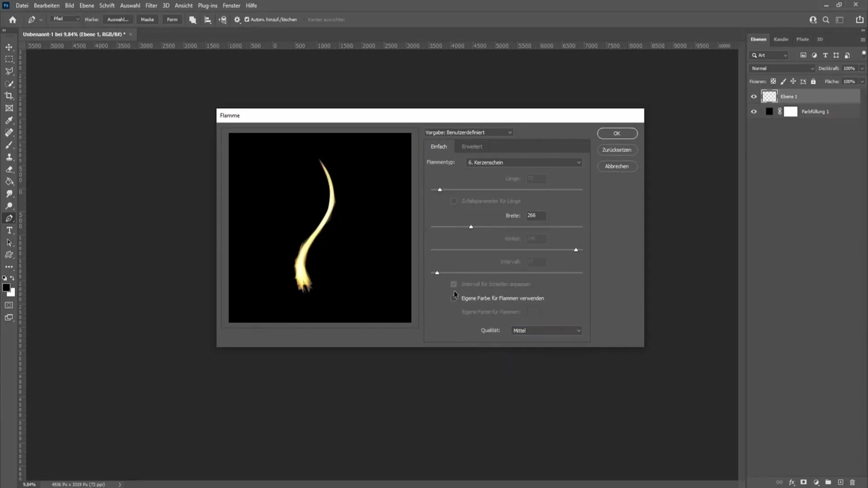Image resolution: width=868 pixels, height=488 pixels.
Task: Select the Move tool
Action: point(9,47)
